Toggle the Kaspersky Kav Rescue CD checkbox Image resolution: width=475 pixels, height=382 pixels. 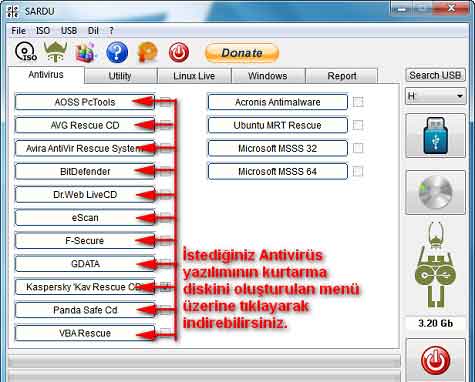[x=165, y=287]
